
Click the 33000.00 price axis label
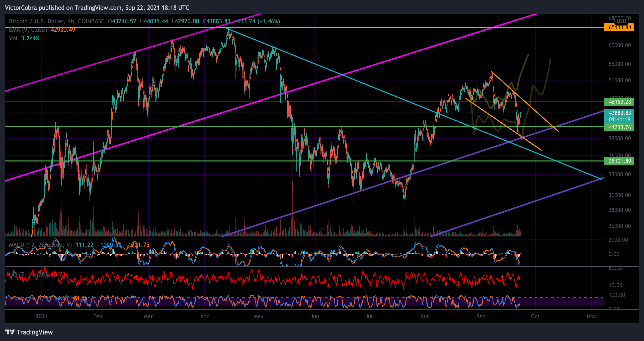(620, 175)
